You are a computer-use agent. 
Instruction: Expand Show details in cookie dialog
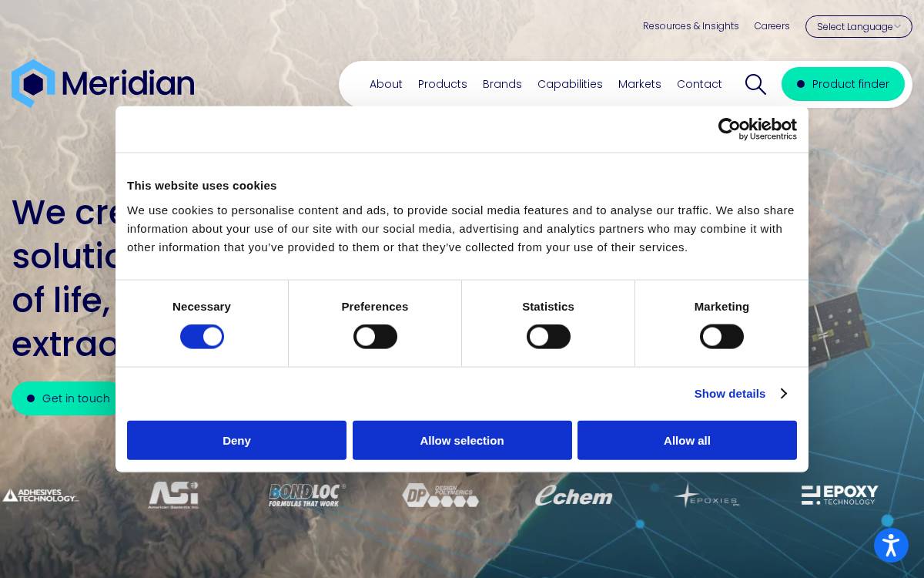(740, 394)
